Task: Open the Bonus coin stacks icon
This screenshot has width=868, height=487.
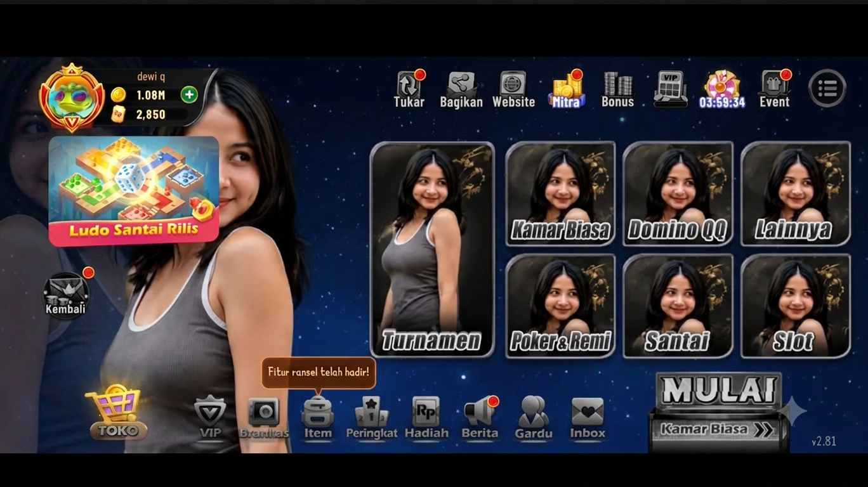Action: [x=618, y=89]
